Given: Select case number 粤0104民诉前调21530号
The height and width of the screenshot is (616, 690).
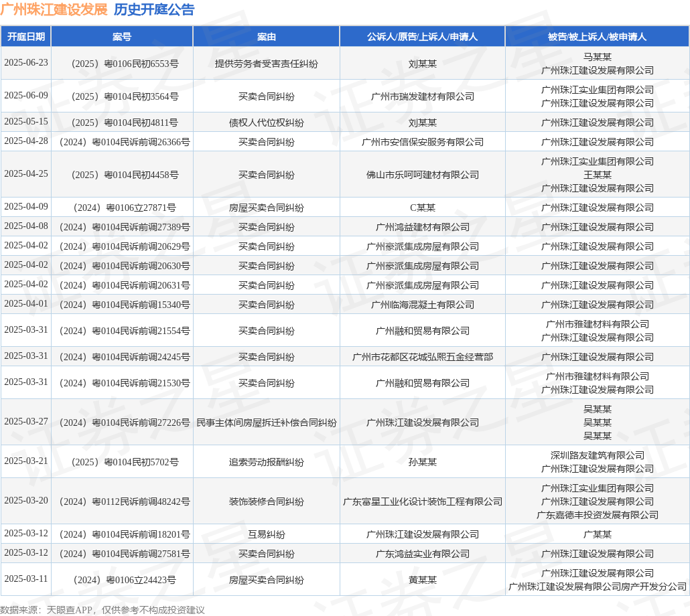Looking at the screenshot, I should pyautogui.click(x=125, y=384).
